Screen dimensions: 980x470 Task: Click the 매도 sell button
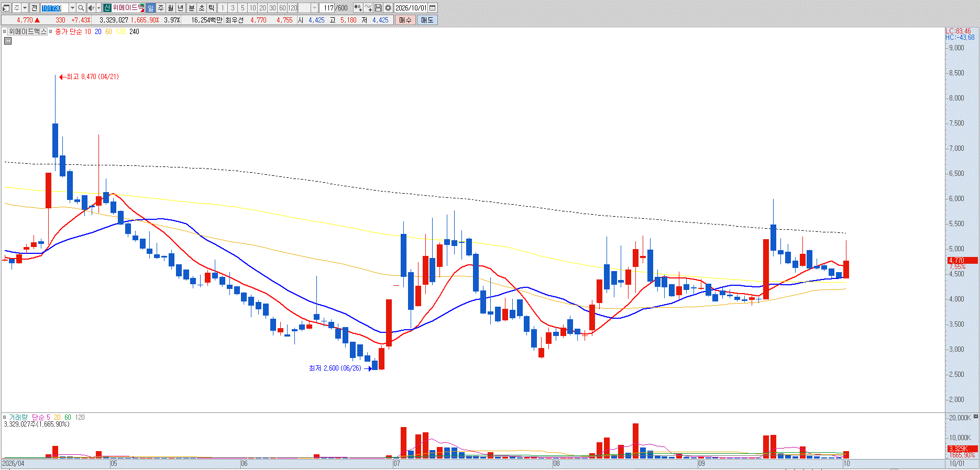(x=427, y=20)
